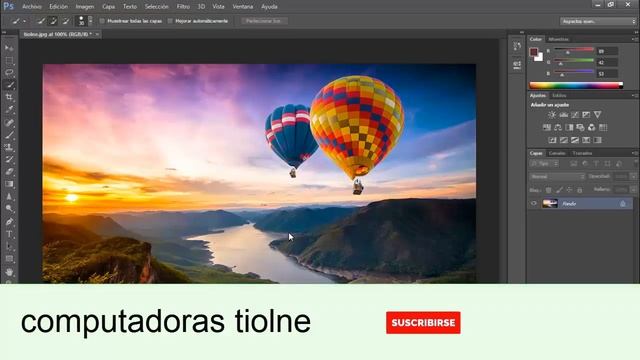This screenshot has width=640, height=360.
Task: Add a Hue/Saturation adjustment
Action: 547,127
